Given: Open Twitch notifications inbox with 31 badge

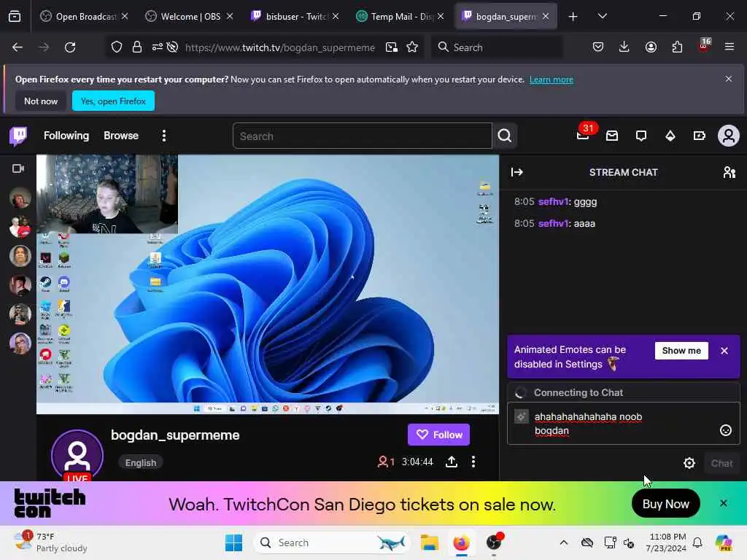Looking at the screenshot, I should pos(583,135).
